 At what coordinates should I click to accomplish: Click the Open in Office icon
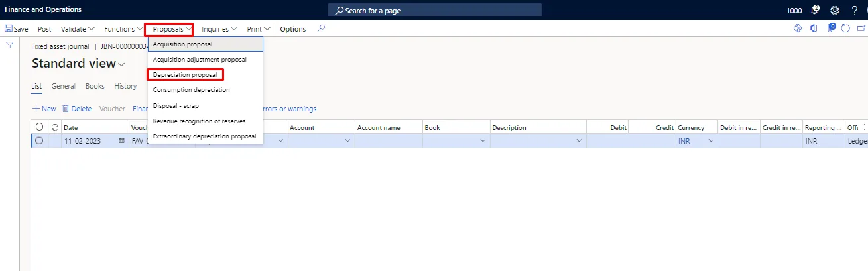[x=814, y=28]
